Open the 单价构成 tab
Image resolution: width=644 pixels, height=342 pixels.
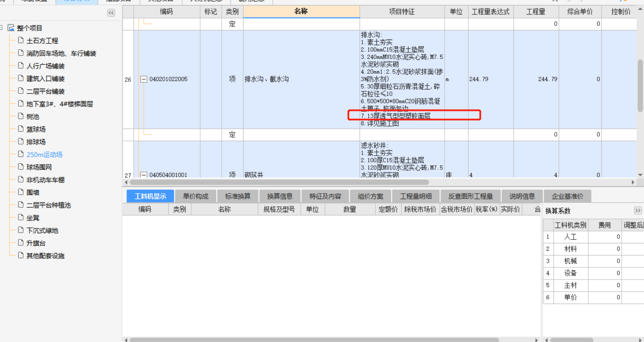(196, 196)
